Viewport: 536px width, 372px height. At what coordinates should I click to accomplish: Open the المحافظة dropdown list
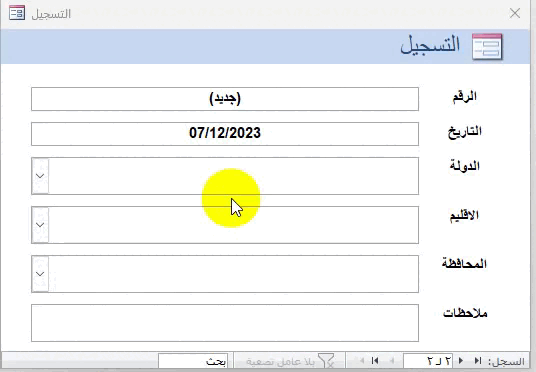(40, 274)
